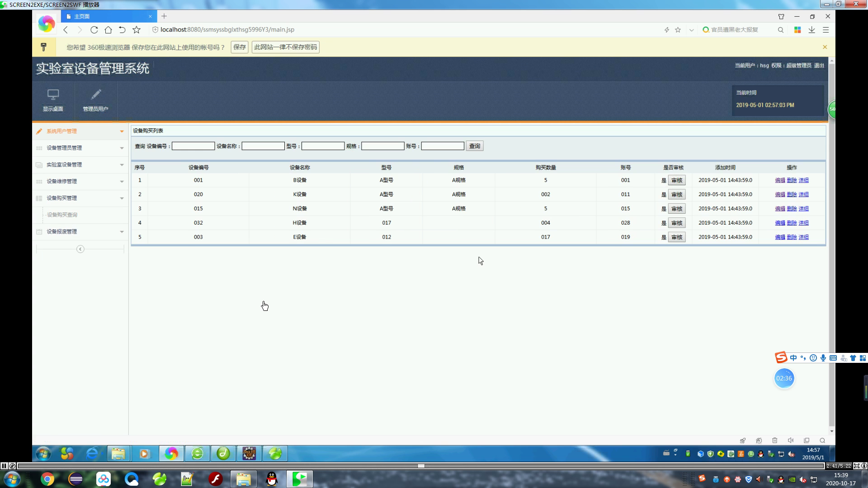Image resolution: width=868 pixels, height=488 pixels.
Task: Dismiss the save-password bar
Action: click(825, 47)
